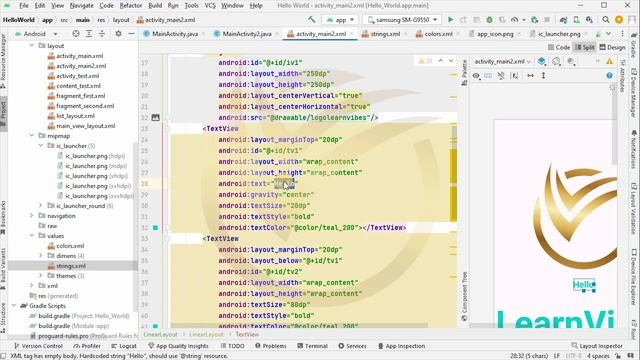This screenshot has width=640, height=360.
Task: Toggle the Palette side panel
Action: click(464, 73)
